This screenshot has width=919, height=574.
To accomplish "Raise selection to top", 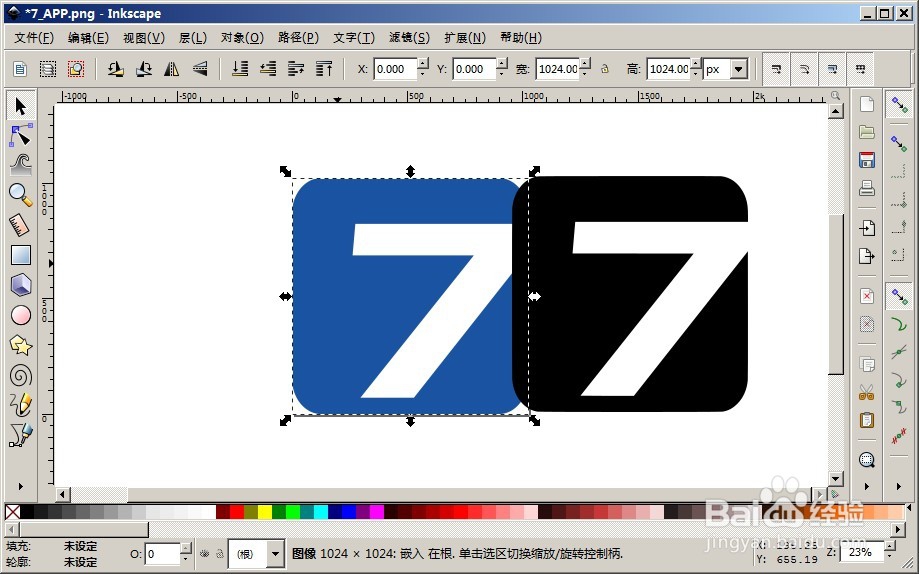I will (x=324, y=69).
